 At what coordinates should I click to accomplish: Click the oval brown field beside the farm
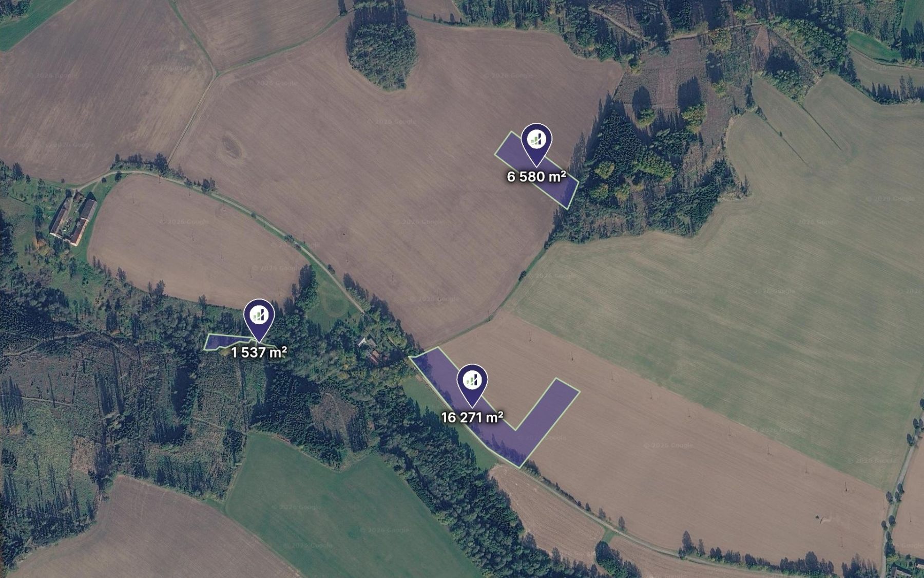point(198,239)
